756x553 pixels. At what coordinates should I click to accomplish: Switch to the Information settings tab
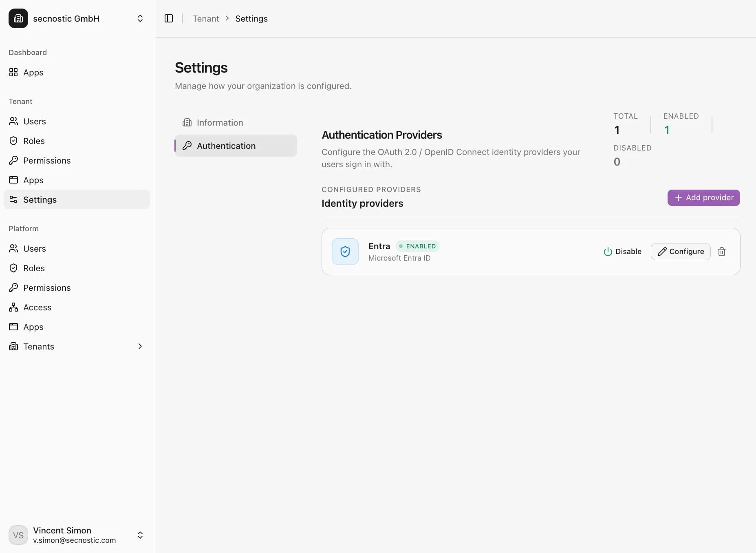coord(236,122)
